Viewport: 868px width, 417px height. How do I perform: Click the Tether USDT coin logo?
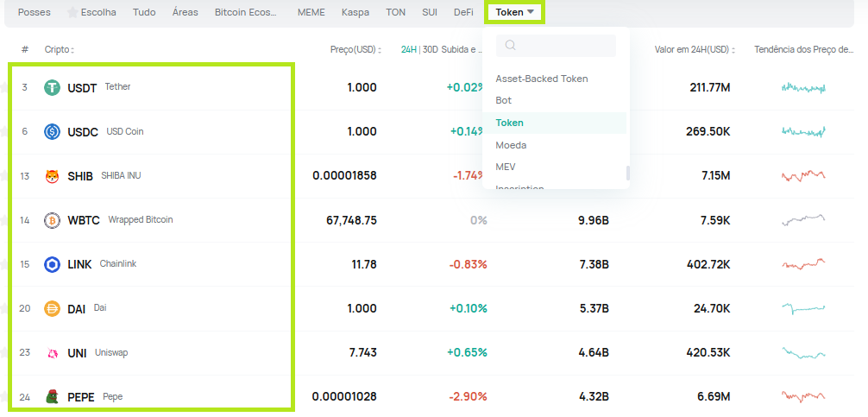pos(52,87)
